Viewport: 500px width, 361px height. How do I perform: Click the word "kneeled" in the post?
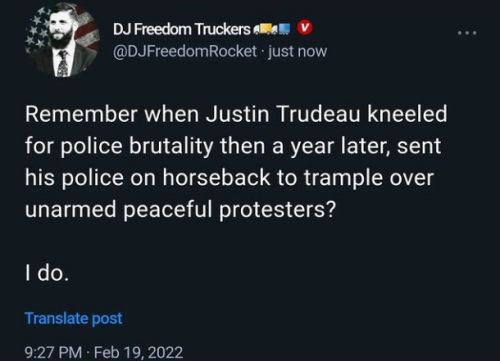[x=407, y=113]
